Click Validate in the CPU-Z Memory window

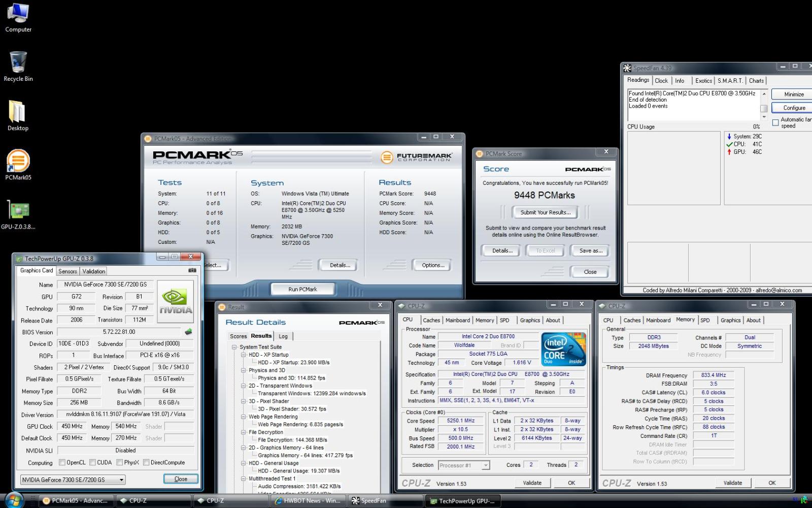(732, 483)
